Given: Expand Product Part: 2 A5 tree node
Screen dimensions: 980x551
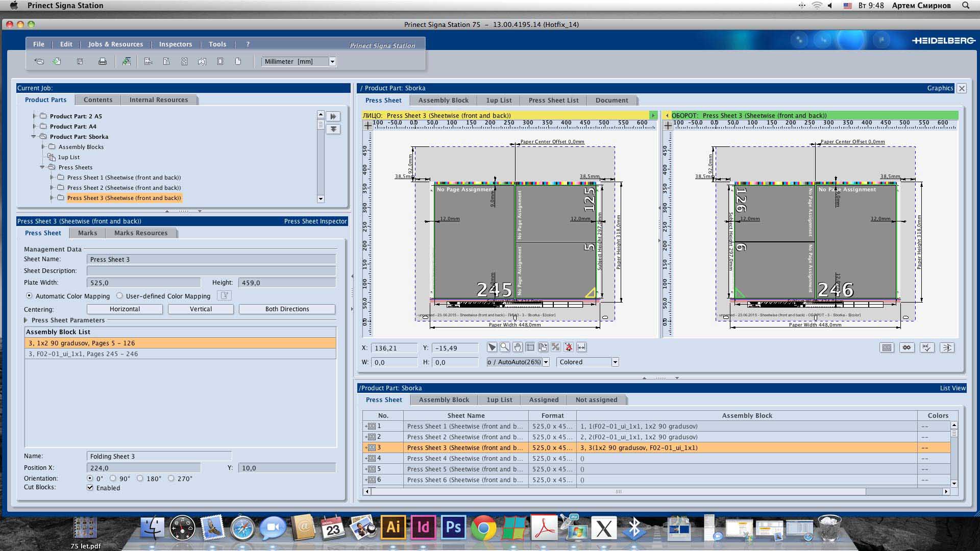Looking at the screenshot, I should [34, 116].
